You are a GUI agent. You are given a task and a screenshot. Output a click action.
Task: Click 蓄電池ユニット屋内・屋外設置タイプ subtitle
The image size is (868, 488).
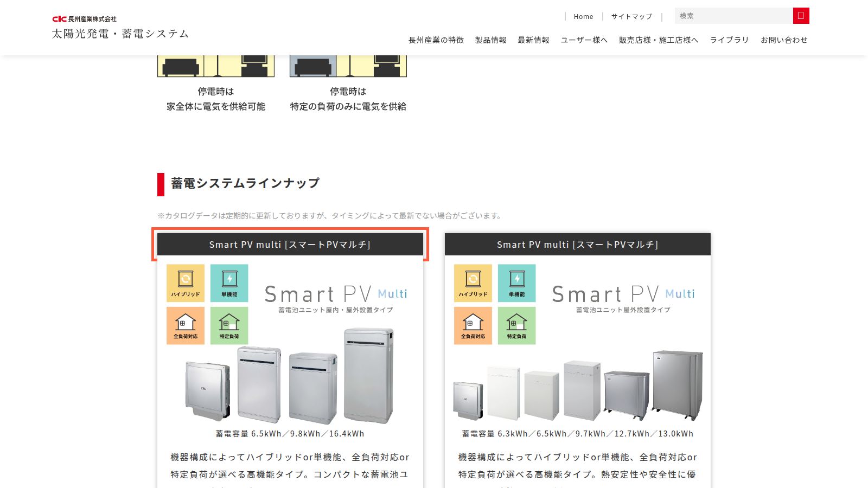tap(336, 310)
